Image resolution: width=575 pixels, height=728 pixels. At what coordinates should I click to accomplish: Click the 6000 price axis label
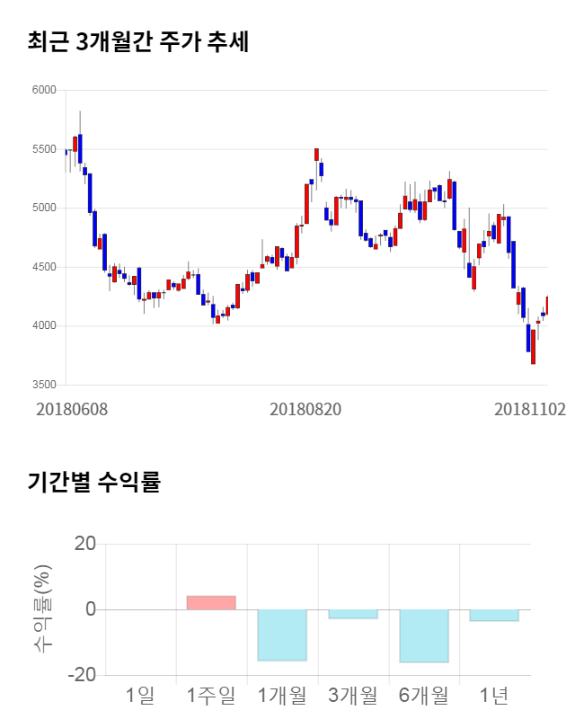point(44,90)
